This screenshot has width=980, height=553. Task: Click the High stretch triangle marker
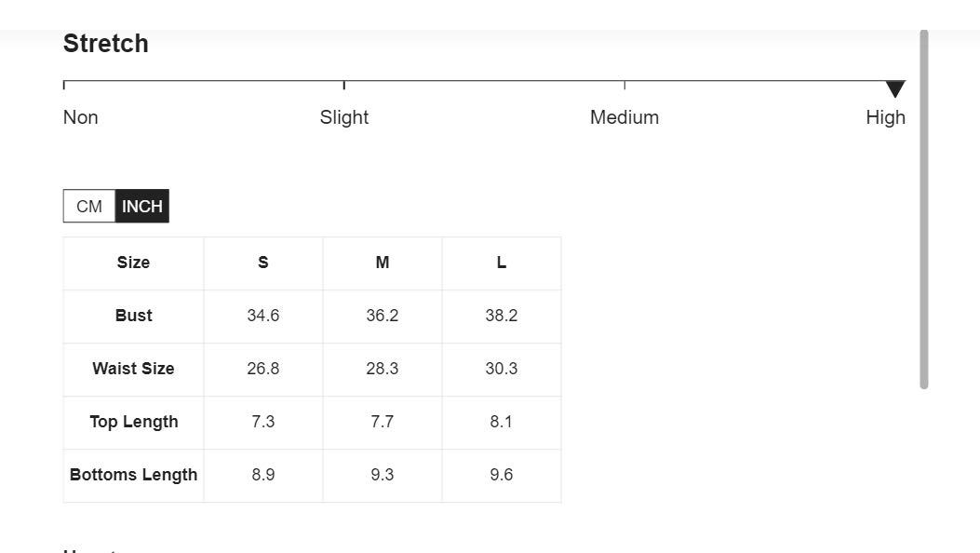click(x=895, y=88)
